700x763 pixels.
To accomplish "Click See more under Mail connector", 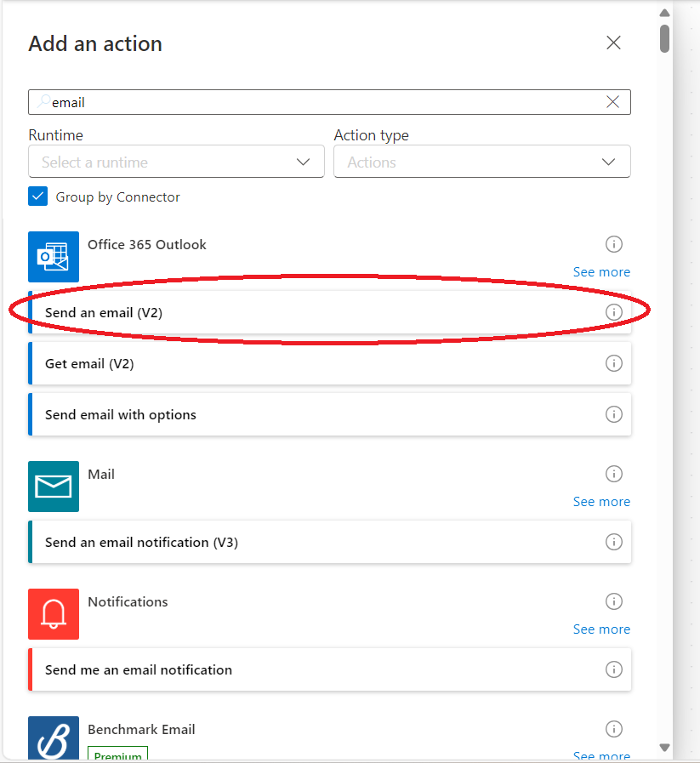I will [x=601, y=502].
